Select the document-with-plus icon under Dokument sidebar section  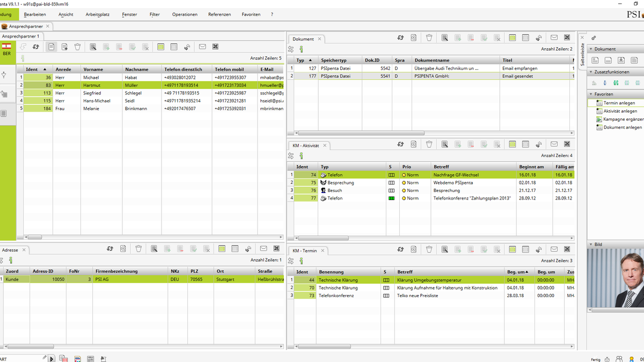pos(595,61)
